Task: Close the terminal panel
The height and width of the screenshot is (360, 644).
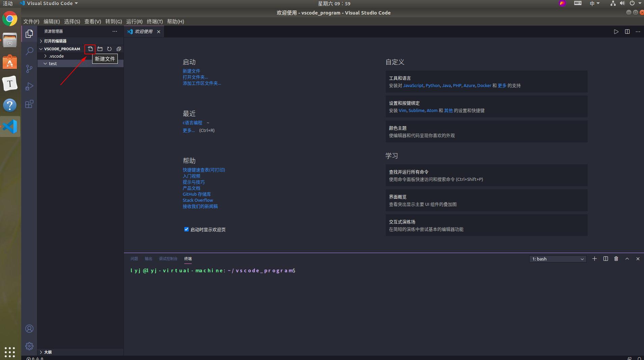Action: click(x=638, y=259)
